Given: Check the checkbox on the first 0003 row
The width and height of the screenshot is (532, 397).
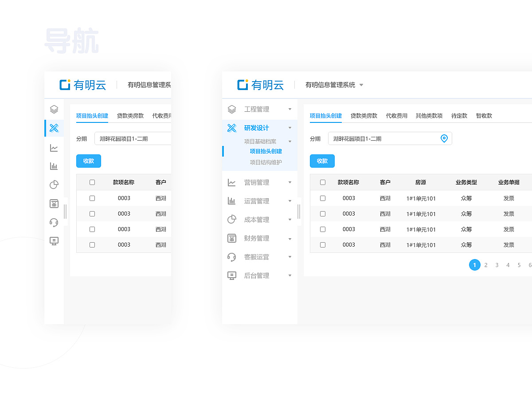Looking at the screenshot, I should point(322,198).
